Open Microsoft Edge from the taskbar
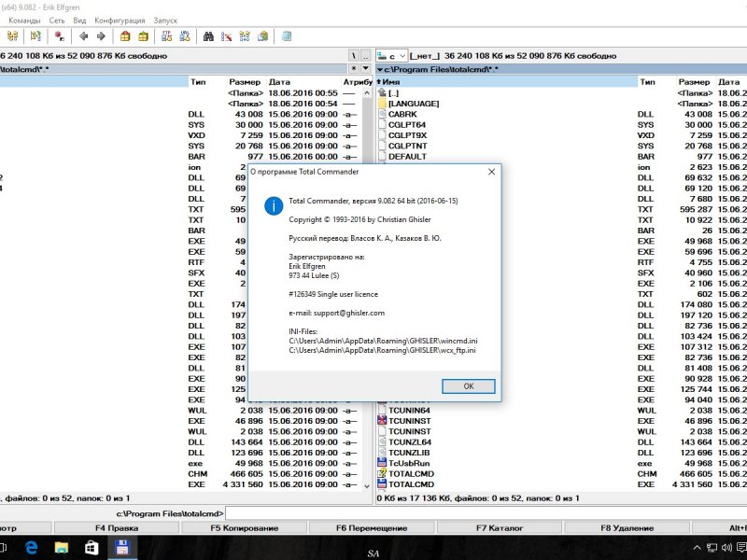This screenshot has width=747, height=560. click(x=32, y=548)
